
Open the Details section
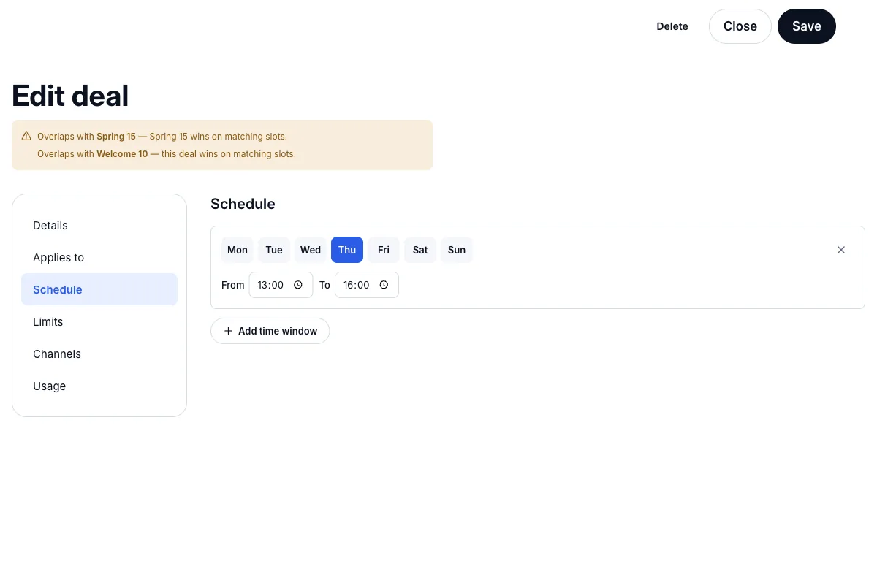click(99, 225)
